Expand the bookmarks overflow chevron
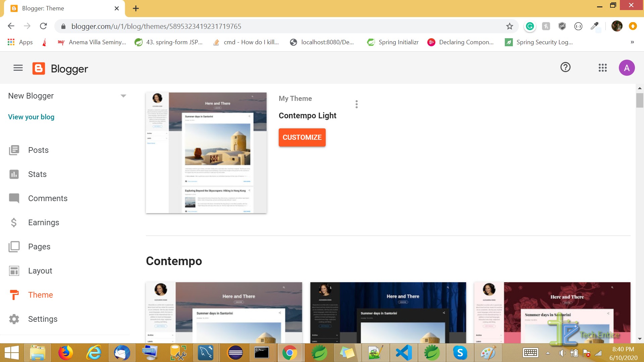The width and height of the screenshot is (644, 362). (x=632, y=42)
